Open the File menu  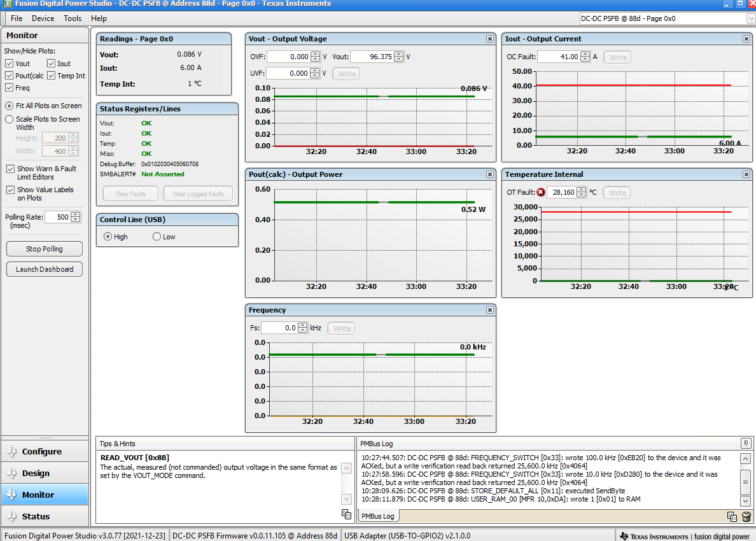coord(17,18)
